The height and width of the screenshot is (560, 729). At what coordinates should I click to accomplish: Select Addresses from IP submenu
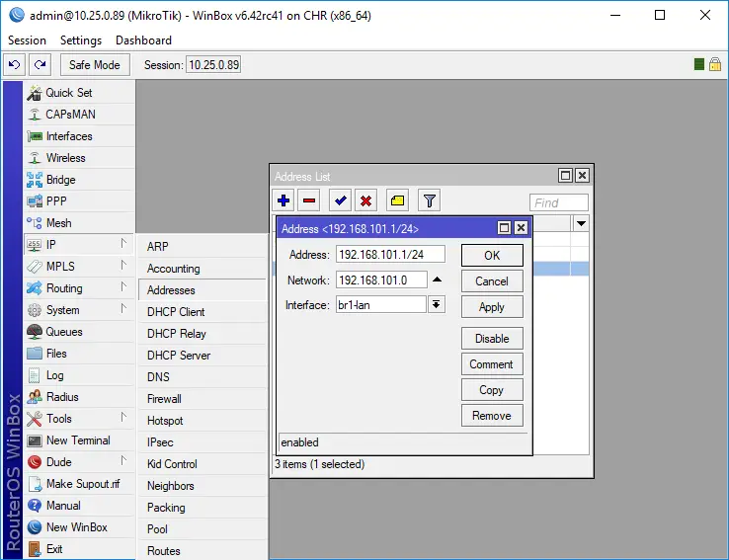point(202,290)
